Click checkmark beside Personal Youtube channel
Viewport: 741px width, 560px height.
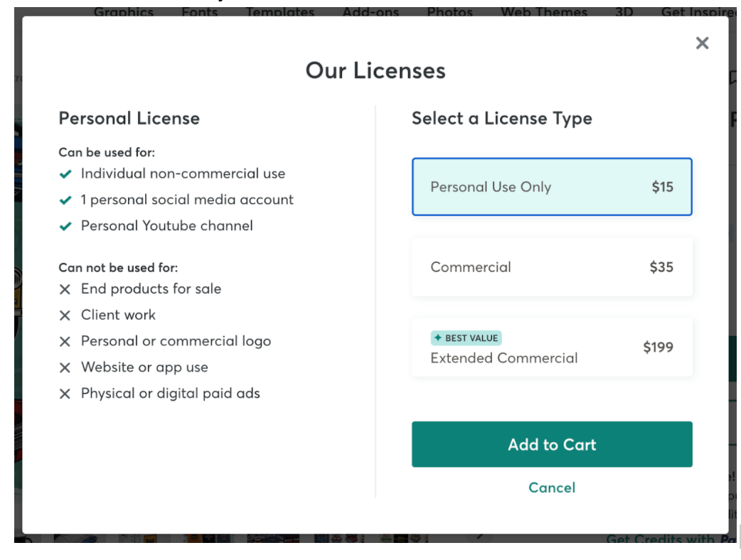click(65, 226)
